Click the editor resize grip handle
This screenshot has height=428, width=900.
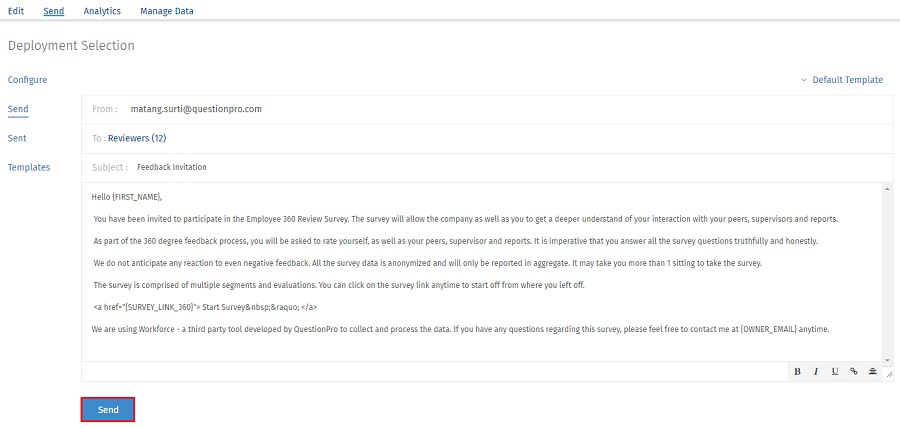[x=889, y=373]
